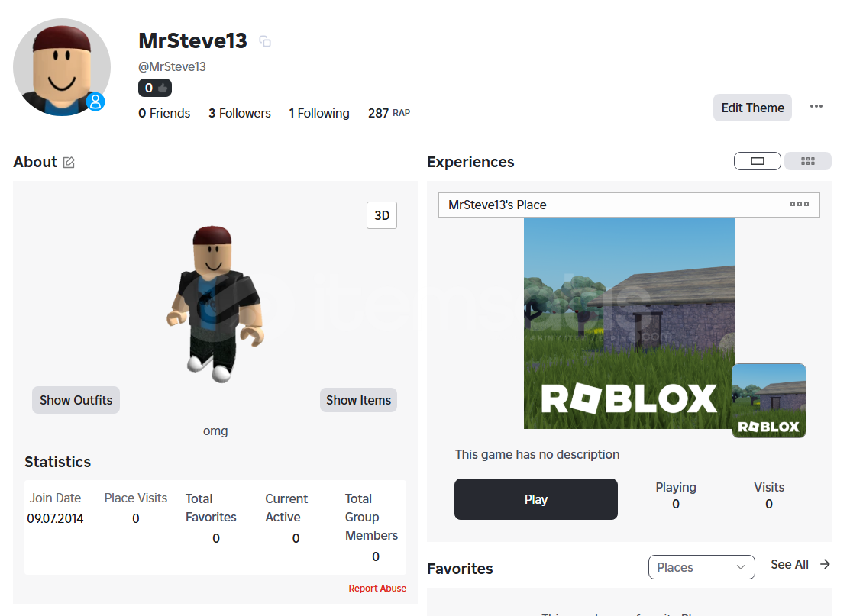This screenshot has height=616, width=850.
Task: Click the 287 RAP value
Action: pyautogui.click(x=389, y=113)
